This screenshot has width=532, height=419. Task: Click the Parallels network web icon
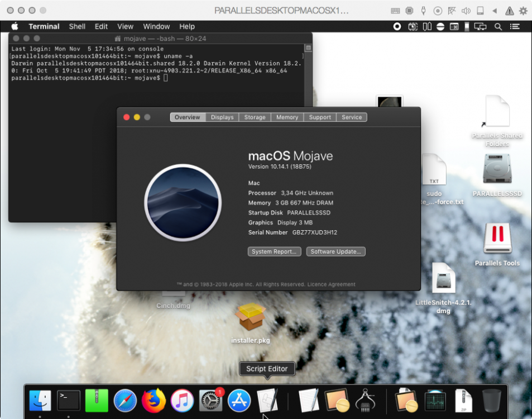coord(452,11)
